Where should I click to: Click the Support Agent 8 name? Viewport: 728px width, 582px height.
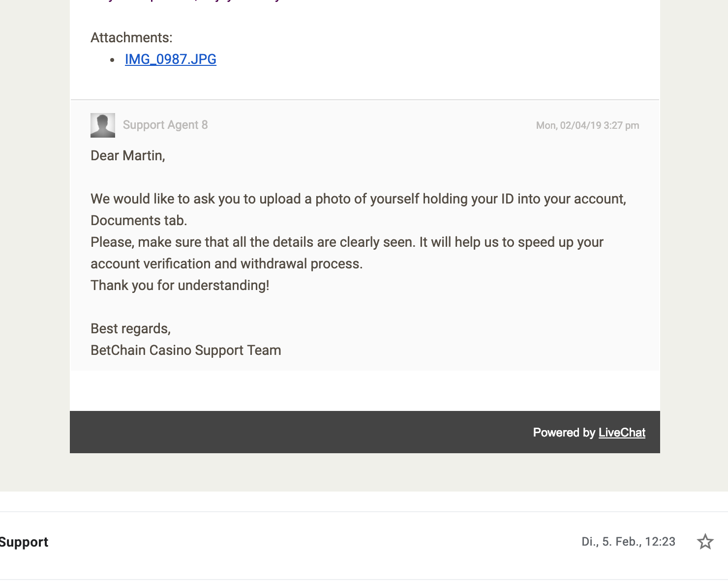tap(165, 125)
